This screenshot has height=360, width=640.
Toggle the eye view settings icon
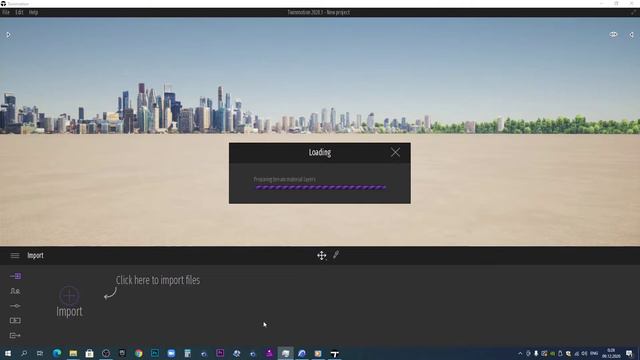coord(613,35)
